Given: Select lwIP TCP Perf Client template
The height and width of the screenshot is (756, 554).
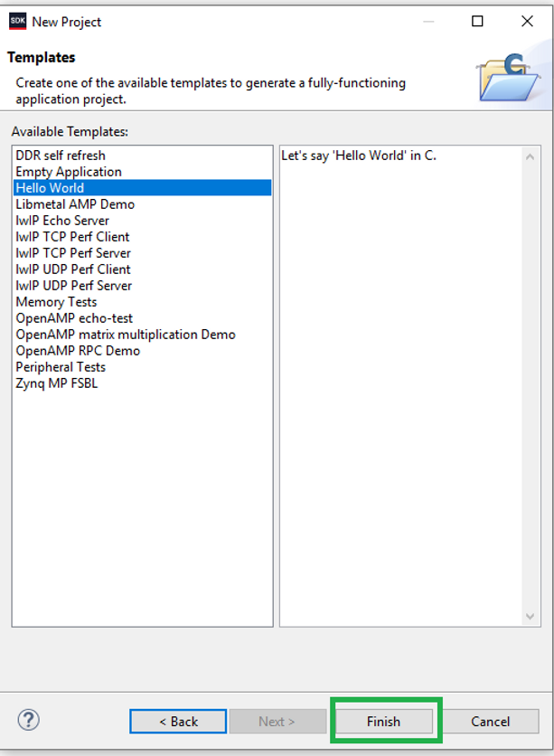Looking at the screenshot, I should coord(72,237).
